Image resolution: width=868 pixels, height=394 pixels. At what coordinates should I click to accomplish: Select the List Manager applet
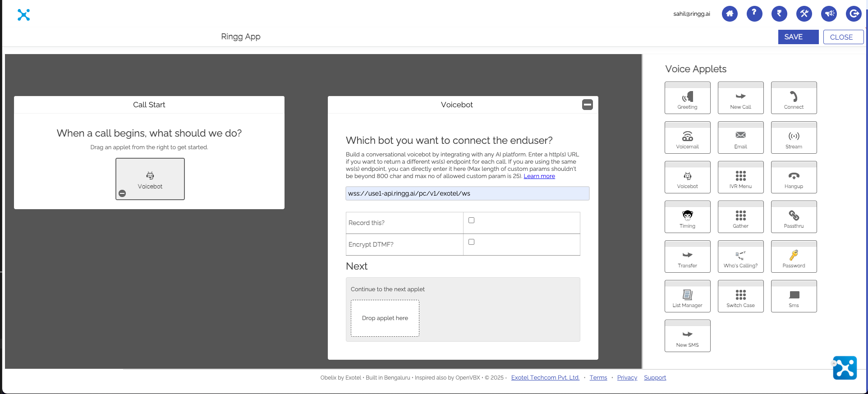coord(687,296)
